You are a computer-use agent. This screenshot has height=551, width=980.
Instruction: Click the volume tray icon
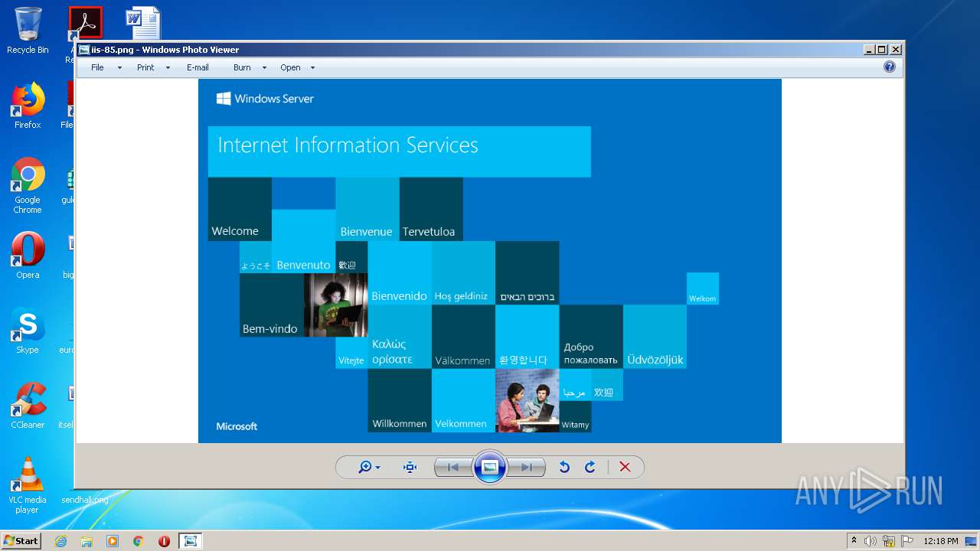pyautogui.click(x=871, y=541)
